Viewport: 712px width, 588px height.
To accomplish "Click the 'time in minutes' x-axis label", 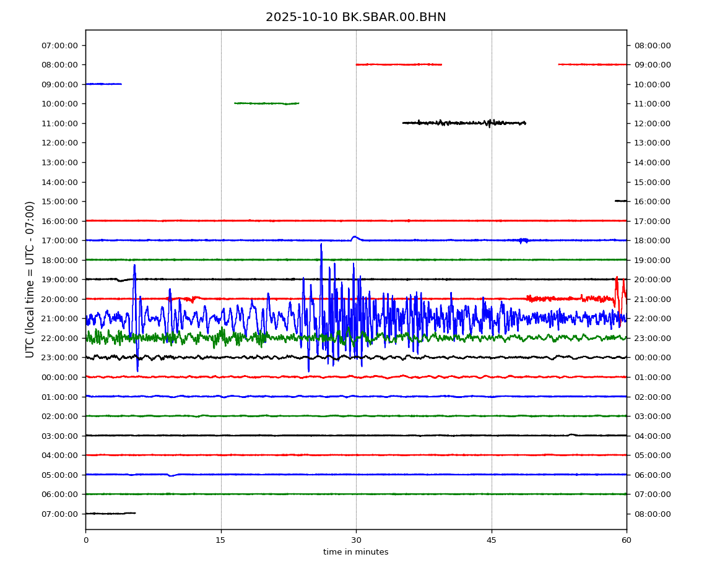I will (355, 552).
